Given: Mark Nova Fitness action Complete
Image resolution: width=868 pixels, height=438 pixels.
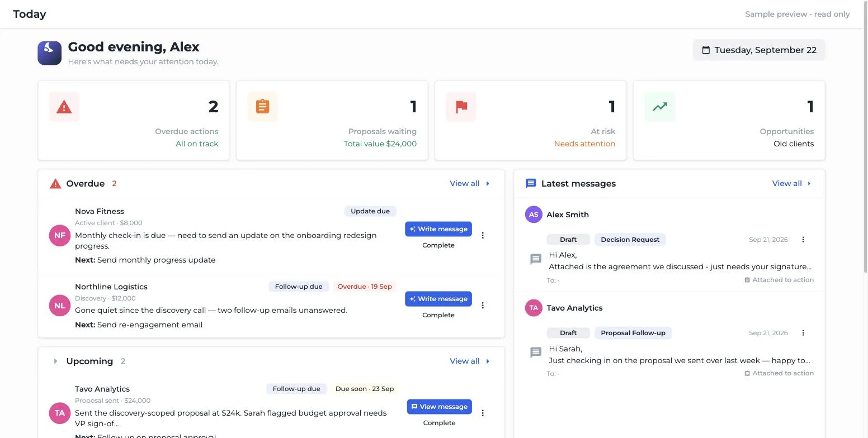Looking at the screenshot, I should point(438,245).
